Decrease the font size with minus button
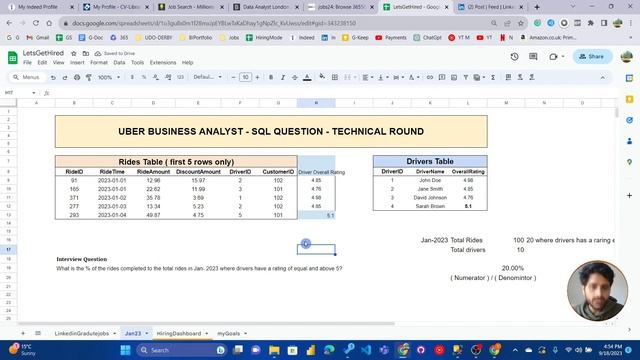Viewport: 640px width, 360px height. (x=233, y=77)
